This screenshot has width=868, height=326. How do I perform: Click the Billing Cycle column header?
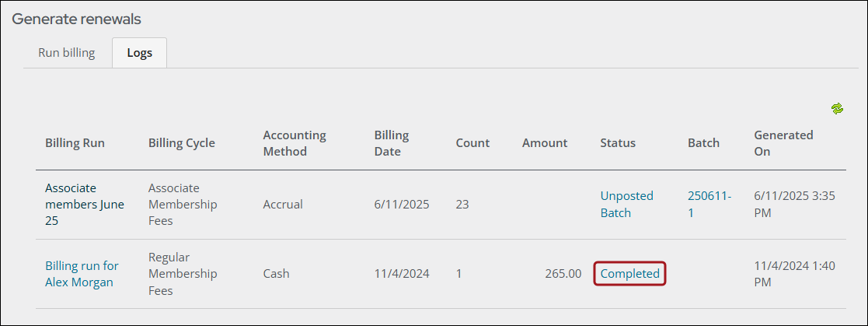pos(182,143)
